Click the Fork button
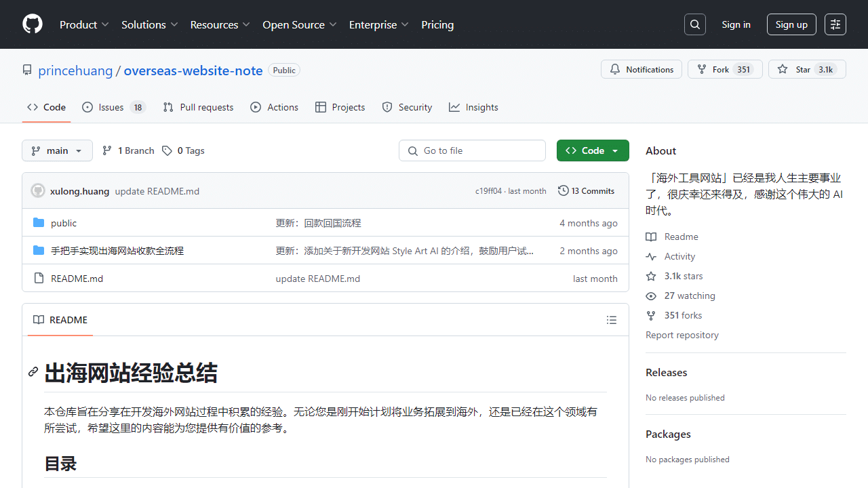868x488 pixels. tap(725, 69)
